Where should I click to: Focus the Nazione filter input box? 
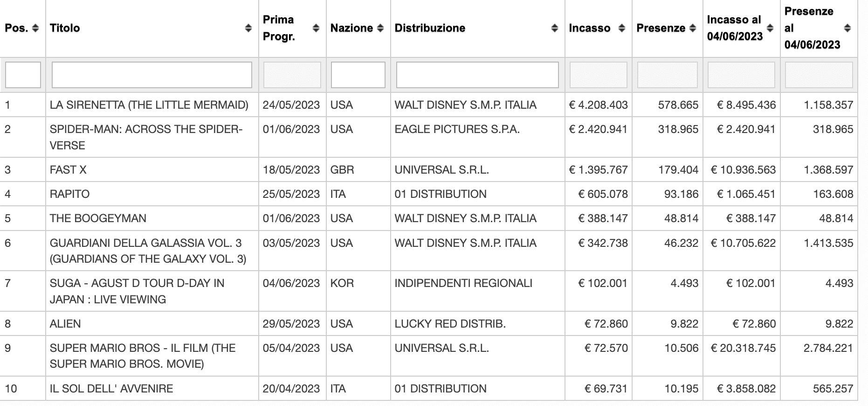pyautogui.click(x=358, y=75)
